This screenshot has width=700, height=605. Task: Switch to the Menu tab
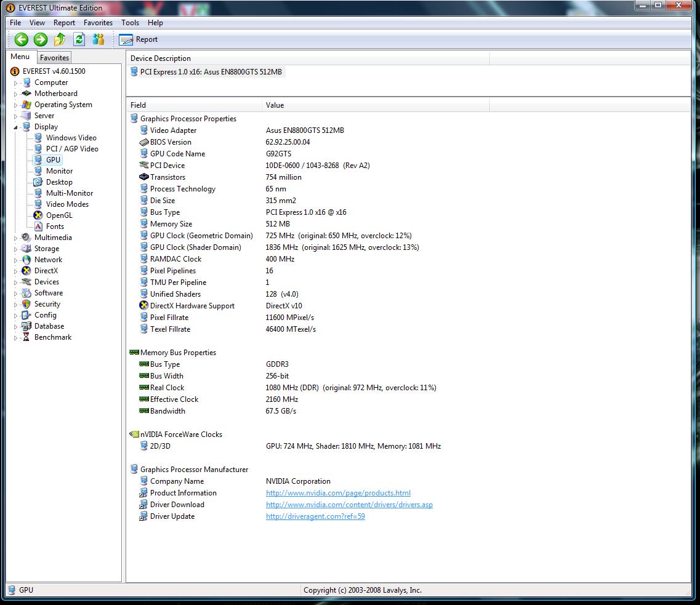coord(20,57)
